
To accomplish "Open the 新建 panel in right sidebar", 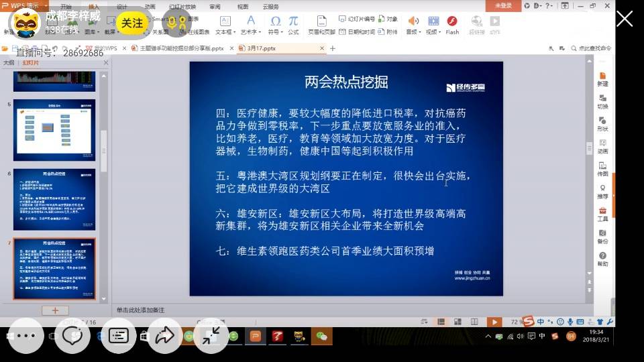I will [602, 79].
